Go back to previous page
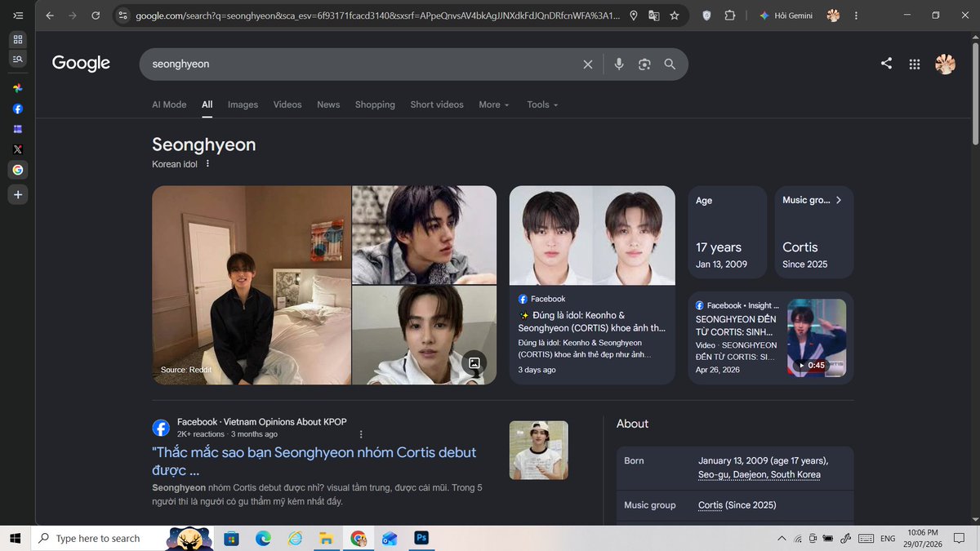The width and height of the screenshot is (980, 551). (50, 16)
